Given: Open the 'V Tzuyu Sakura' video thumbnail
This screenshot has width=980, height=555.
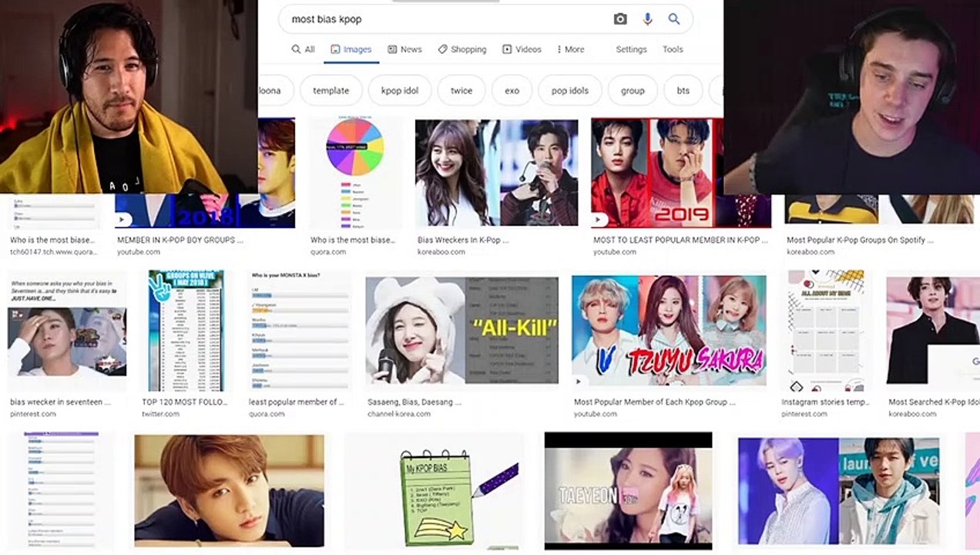Looking at the screenshot, I should point(669,330).
